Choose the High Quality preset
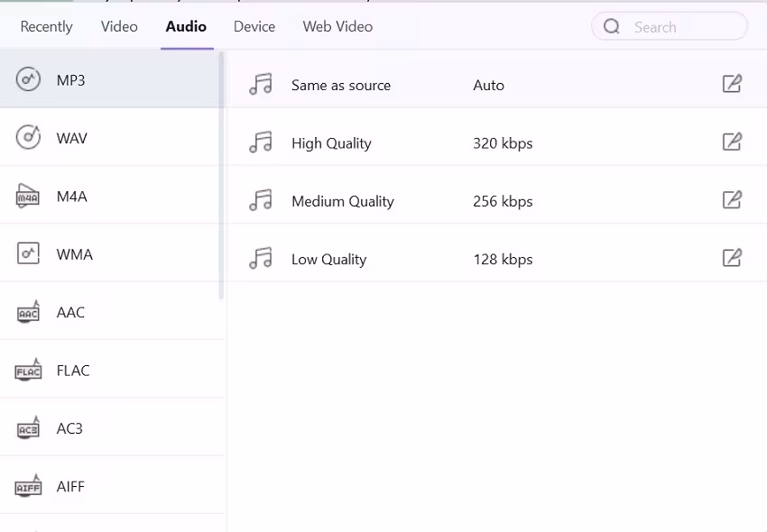Viewport: 767px width, 532px height. 331,143
